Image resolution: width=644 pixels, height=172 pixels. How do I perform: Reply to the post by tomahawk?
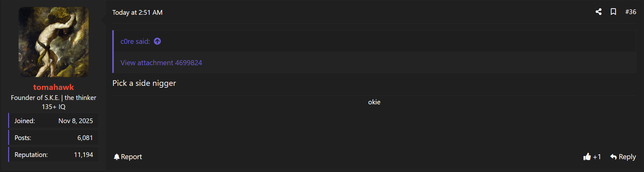click(x=623, y=157)
